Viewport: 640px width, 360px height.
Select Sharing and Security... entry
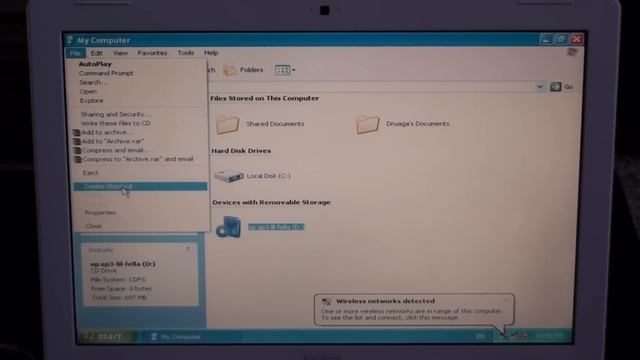[x=116, y=114]
